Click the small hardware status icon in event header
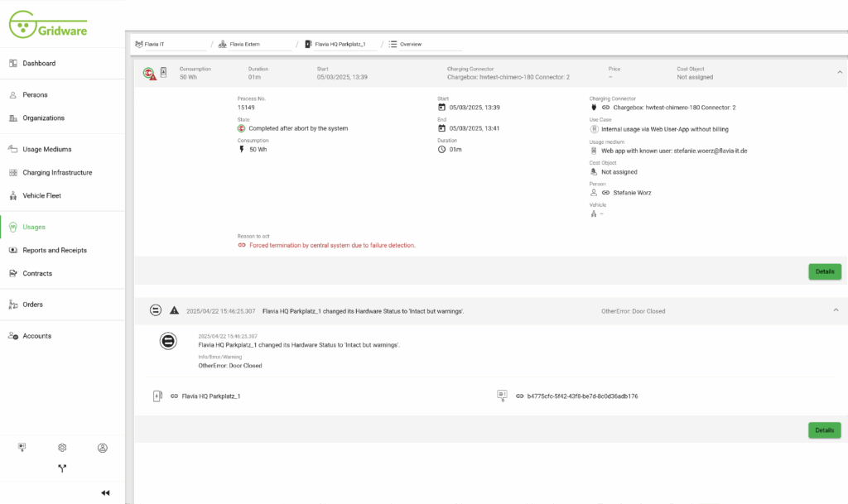848x504 pixels. pyautogui.click(x=156, y=310)
